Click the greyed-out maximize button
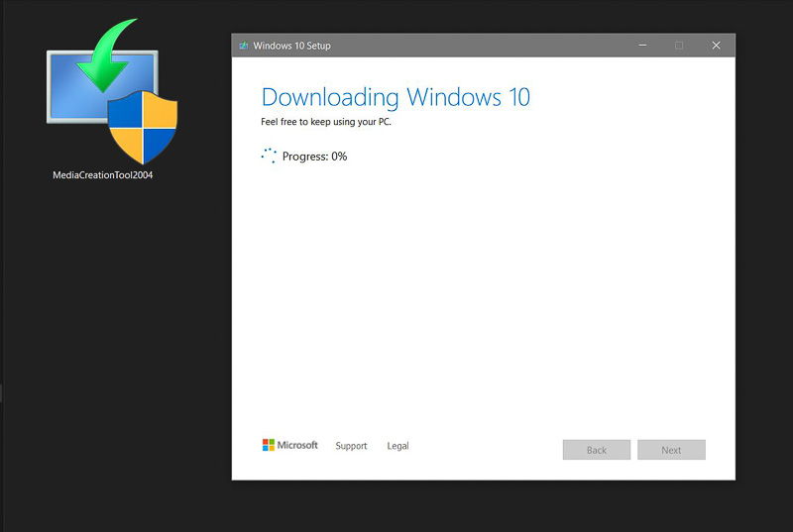This screenshot has width=793, height=532. coord(679,46)
